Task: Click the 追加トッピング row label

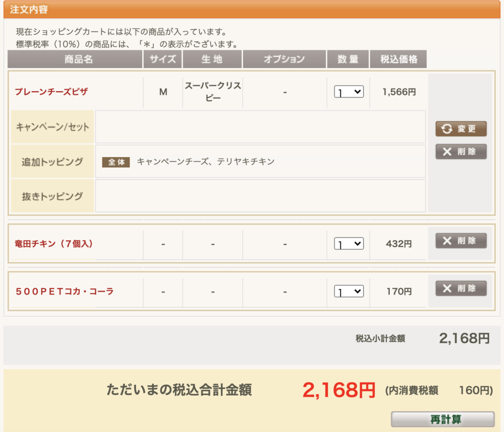Action: [x=52, y=162]
